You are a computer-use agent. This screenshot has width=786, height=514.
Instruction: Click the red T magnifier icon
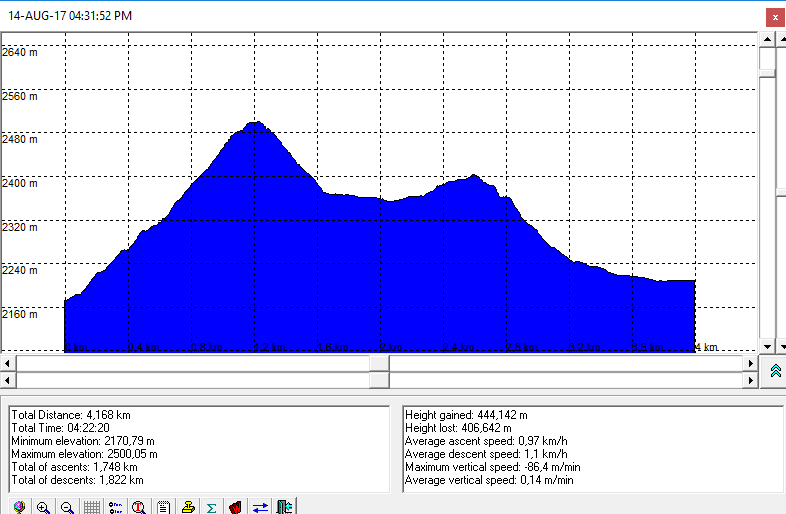(139, 507)
